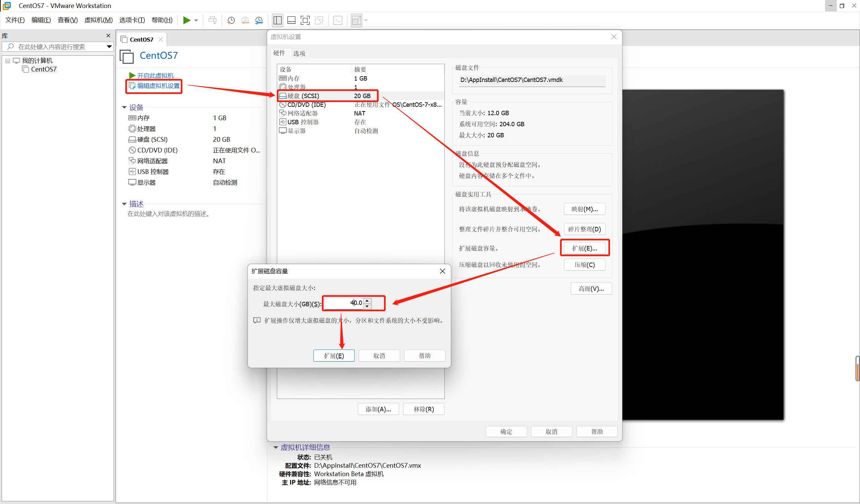The image size is (860, 504).
Task: Collapse the 设备 section
Action: [x=124, y=107]
